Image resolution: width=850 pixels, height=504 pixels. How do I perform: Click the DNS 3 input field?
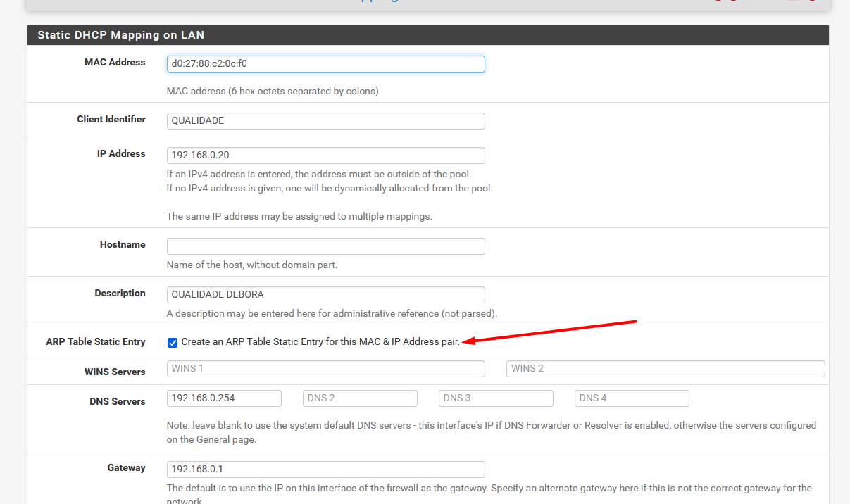[x=496, y=398]
